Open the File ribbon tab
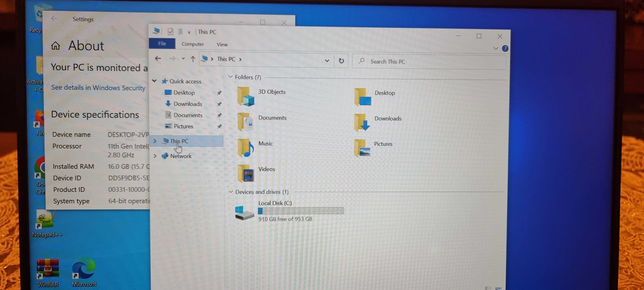644x290 pixels. tap(162, 44)
